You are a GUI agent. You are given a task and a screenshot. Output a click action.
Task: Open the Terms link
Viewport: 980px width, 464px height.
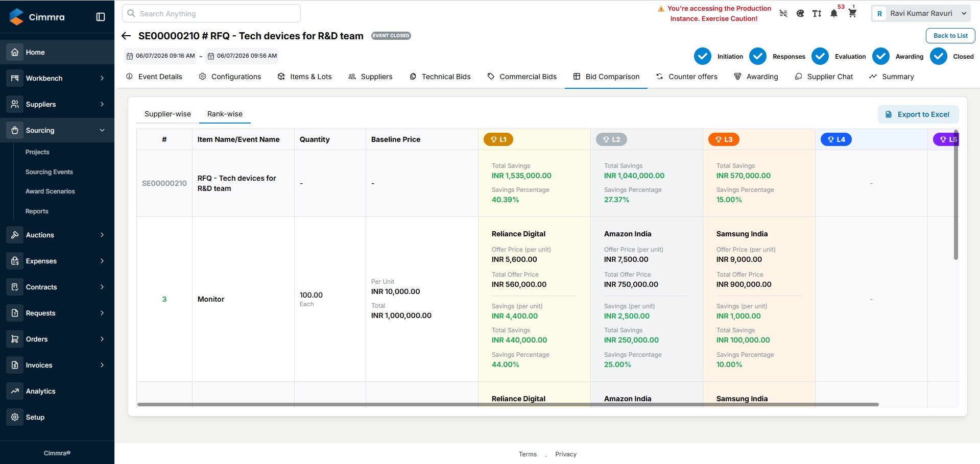tap(528, 454)
